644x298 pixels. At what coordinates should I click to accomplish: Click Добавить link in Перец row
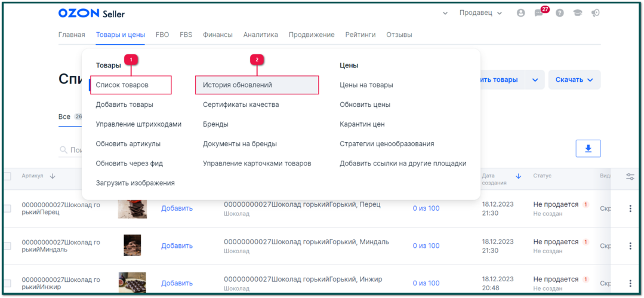(x=177, y=208)
